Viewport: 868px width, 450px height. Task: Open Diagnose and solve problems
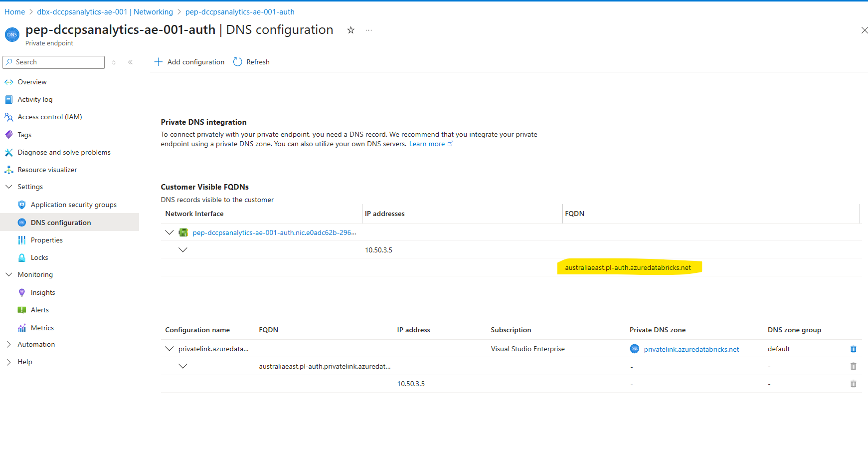pyautogui.click(x=64, y=152)
